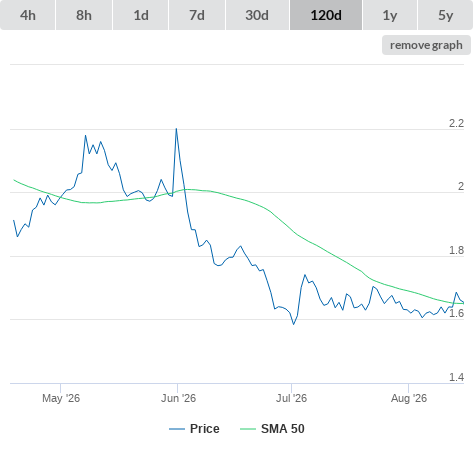The image size is (474, 455).
Task: Click the active 120d range tab
Action: (326, 15)
